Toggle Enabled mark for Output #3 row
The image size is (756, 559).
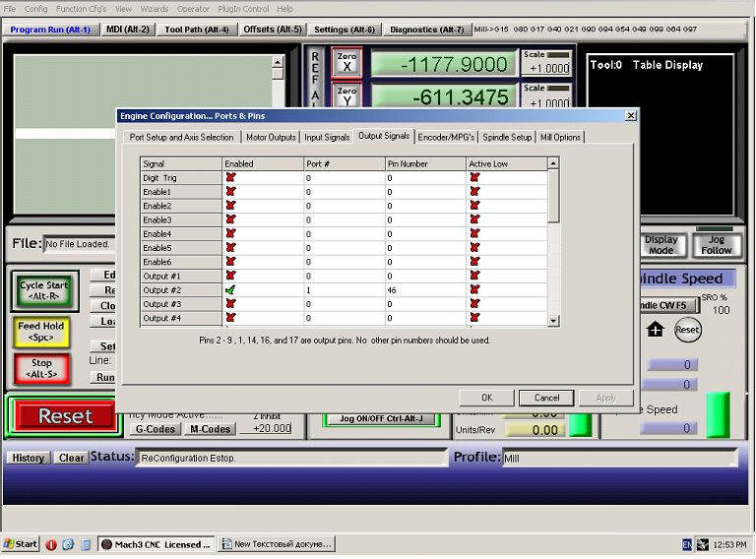tap(230, 303)
